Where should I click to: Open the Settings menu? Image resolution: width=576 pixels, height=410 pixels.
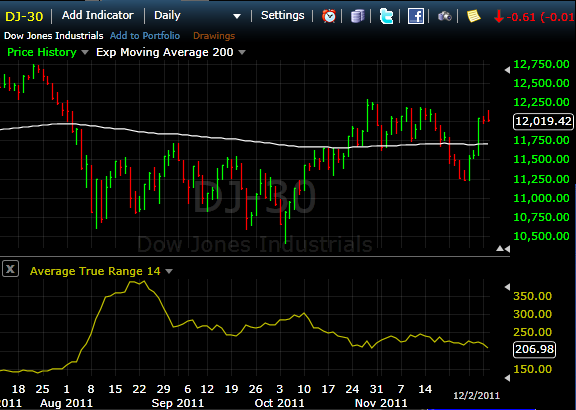(x=282, y=15)
